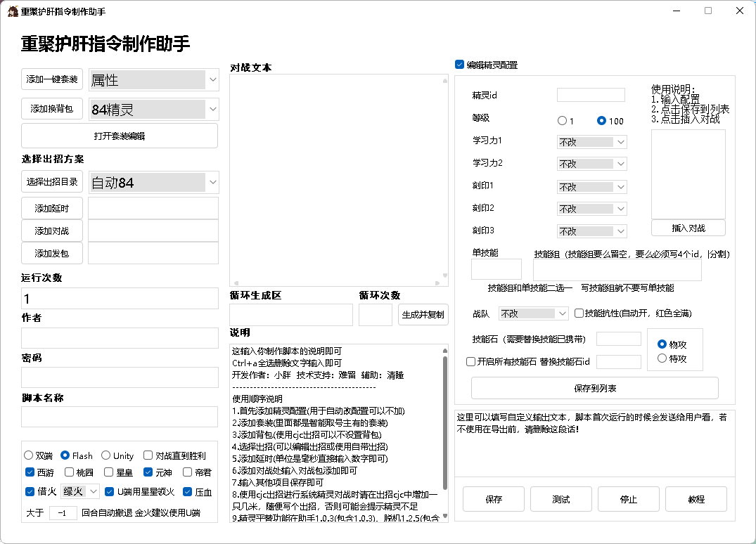Focus the input field beside 添加对战
This screenshot has height=544, width=756.
[x=153, y=231]
